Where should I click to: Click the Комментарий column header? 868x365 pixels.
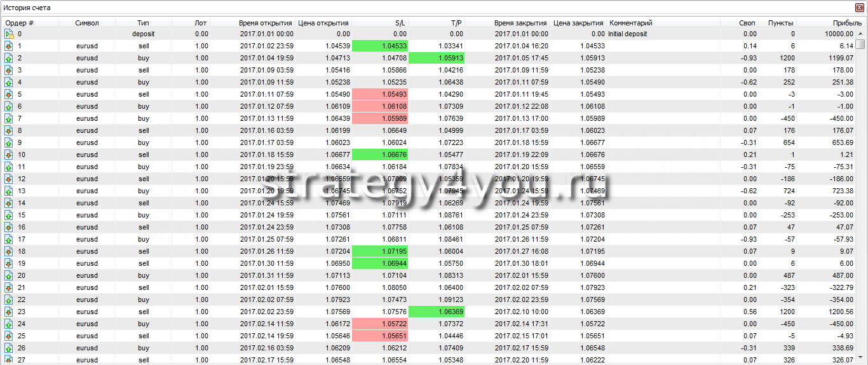pos(630,23)
